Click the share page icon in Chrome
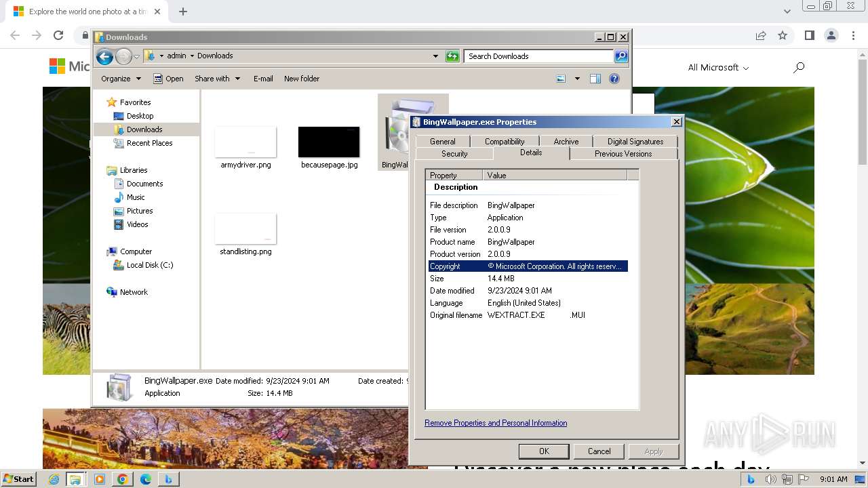Image resolution: width=868 pixels, height=488 pixels. tap(761, 35)
